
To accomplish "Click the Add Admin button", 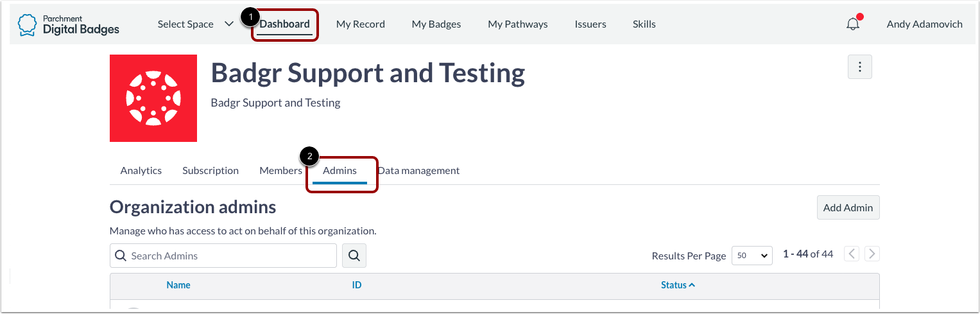I will coord(848,208).
